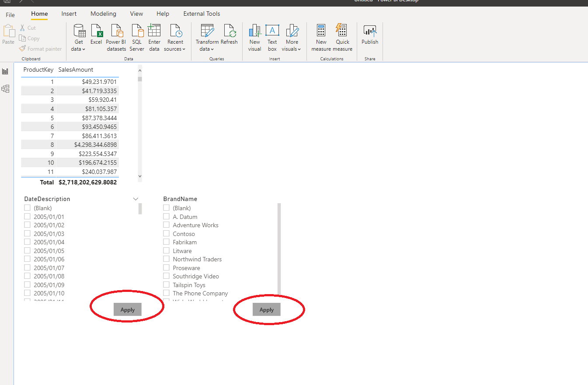Select the 2005/01/05 date checkbox
The width and height of the screenshot is (588, 385).
(27, 250)
